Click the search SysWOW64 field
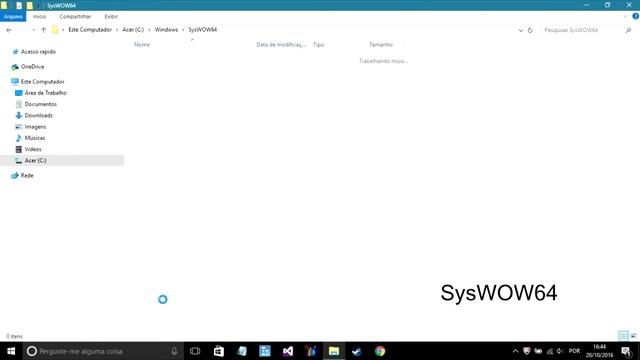The height and width of the screenshot is (360, 640). pyautogui.click(x=582, y=30)
